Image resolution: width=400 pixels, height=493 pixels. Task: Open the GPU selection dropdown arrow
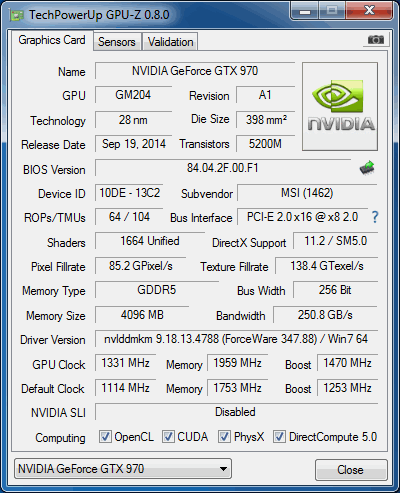click(x=223, y=469)
